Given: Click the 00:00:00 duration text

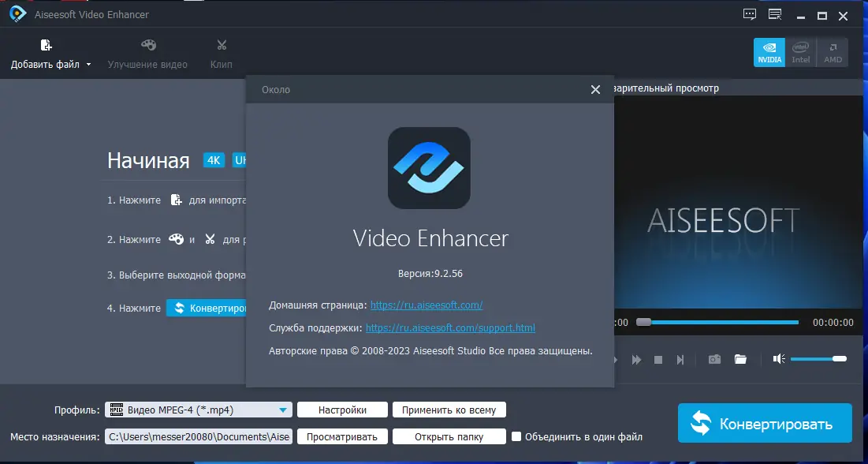Looking at the screenshot, I should (x=833, y=323).
